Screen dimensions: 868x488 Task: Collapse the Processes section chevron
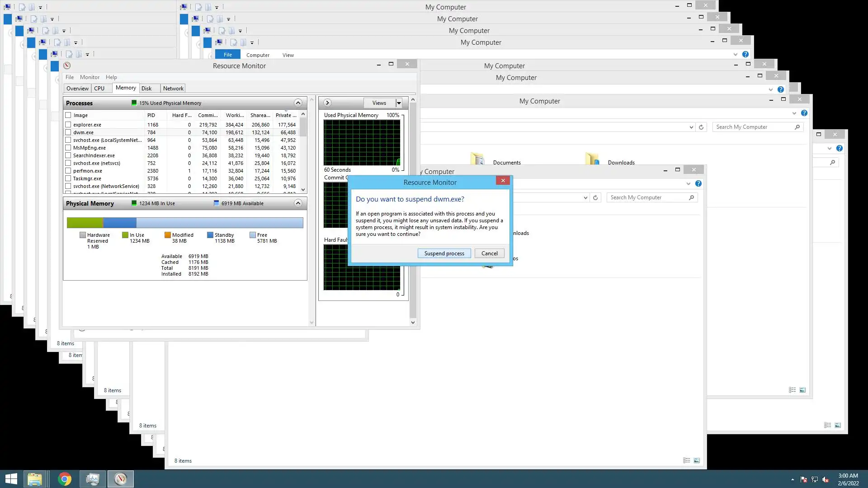click(298, 103)
